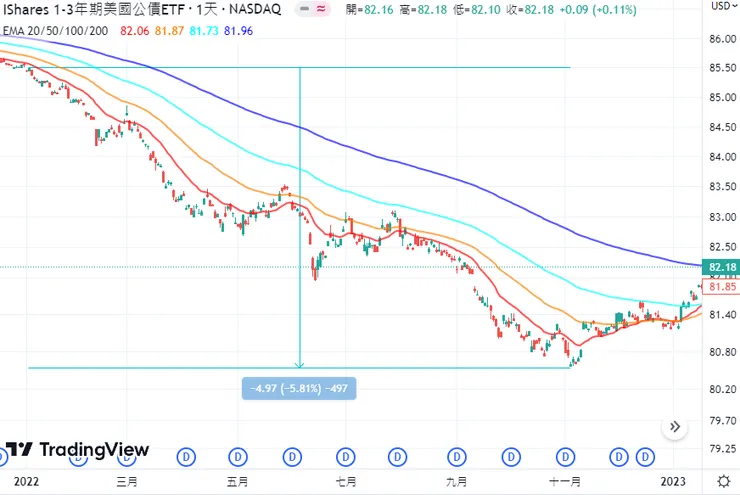Viewport: 740px width, 495px height.
Task: Select the EMA 20/50/100/200 indicator legend
Action: click(x=55, y=31)
